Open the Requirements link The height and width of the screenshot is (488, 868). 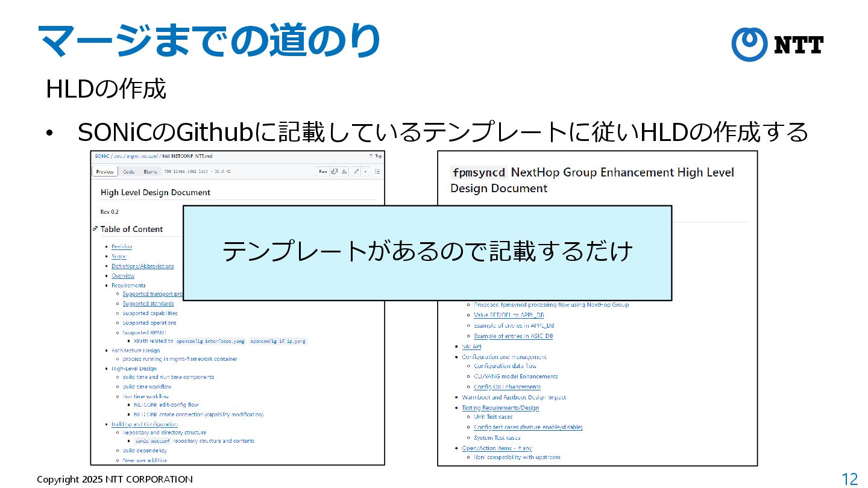[128, 285]
